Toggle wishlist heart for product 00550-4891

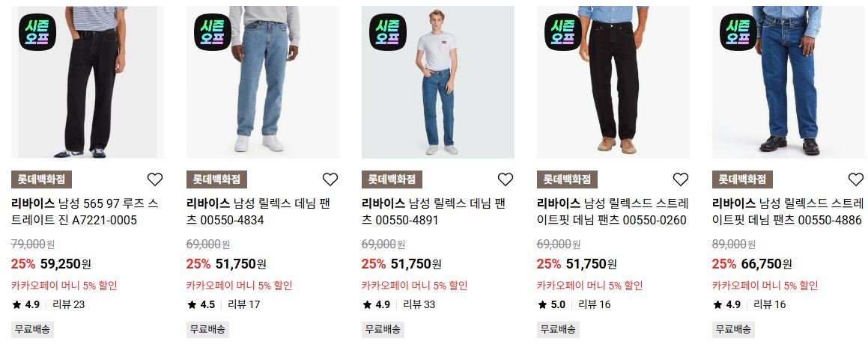click(506, 179)
